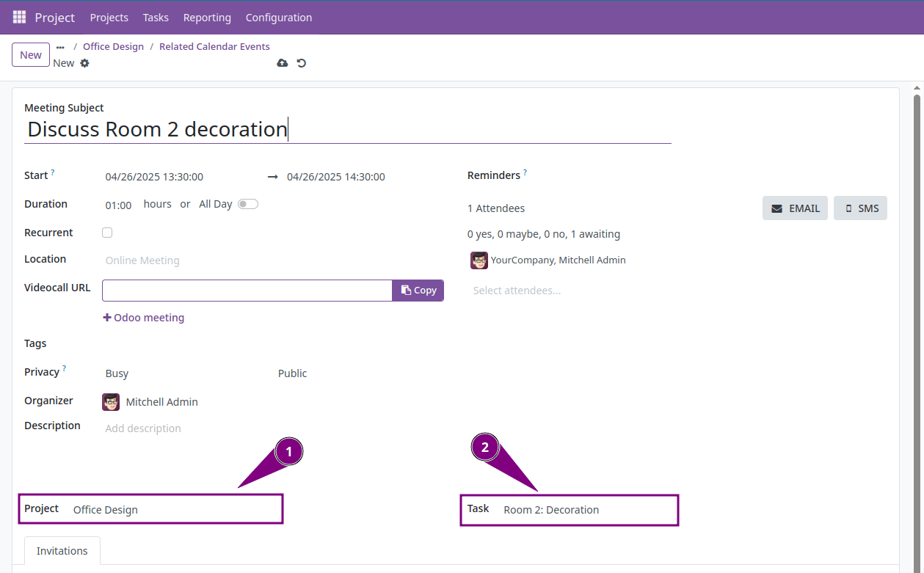Discard changes using the undo icon
The image size is (924, 573).
[x=301, y=63]
